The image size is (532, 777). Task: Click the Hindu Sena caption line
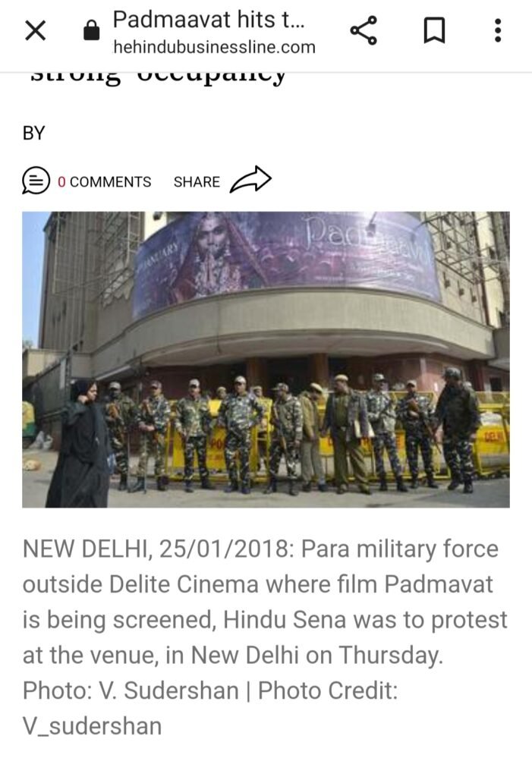tap(266, 620)
